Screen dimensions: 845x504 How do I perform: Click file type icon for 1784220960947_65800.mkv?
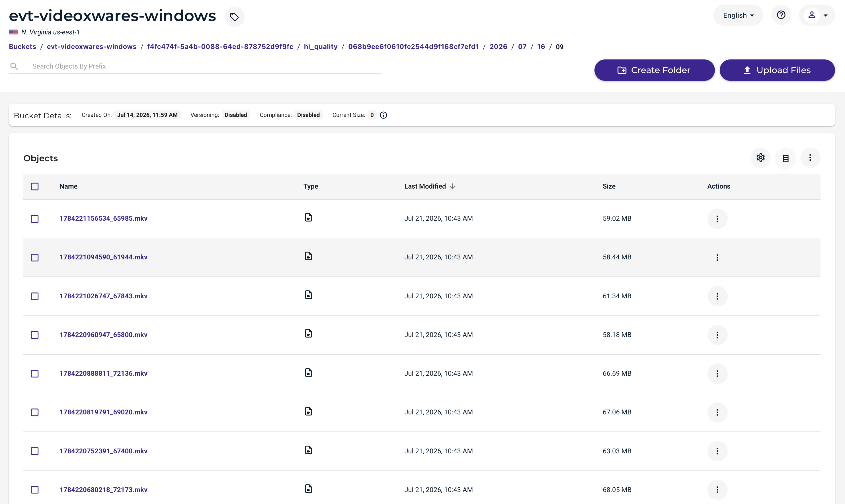tap(308, 334)
